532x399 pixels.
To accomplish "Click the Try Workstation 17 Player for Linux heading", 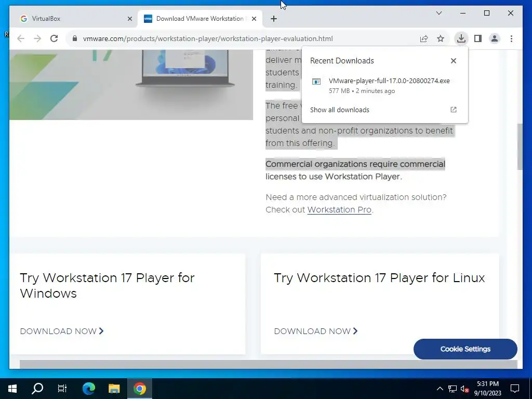I will tap(379, 278).
